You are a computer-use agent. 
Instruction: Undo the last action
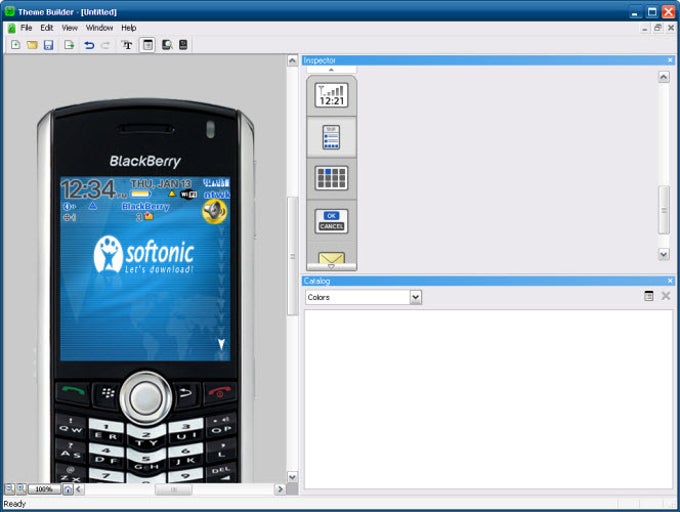coord(89,45)
